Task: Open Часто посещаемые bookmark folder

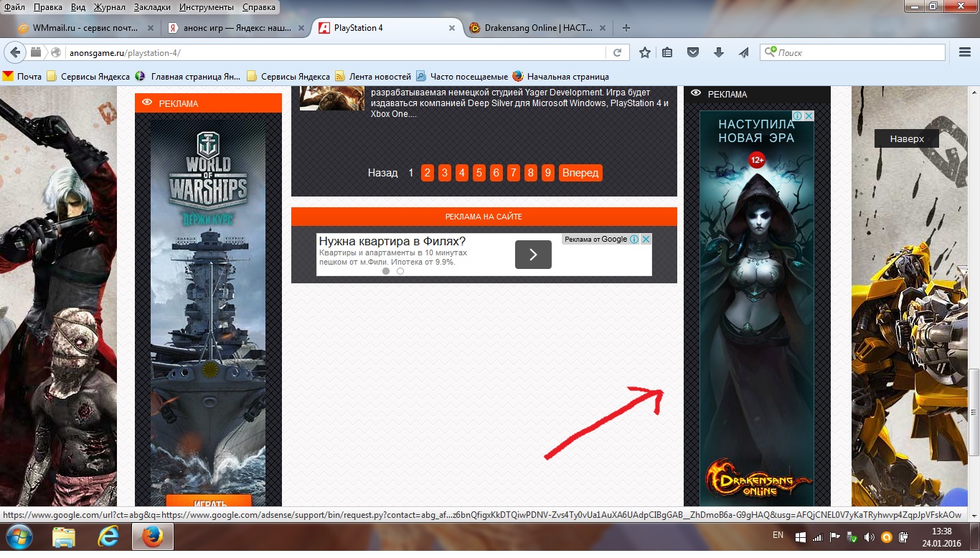Action: 462,76
